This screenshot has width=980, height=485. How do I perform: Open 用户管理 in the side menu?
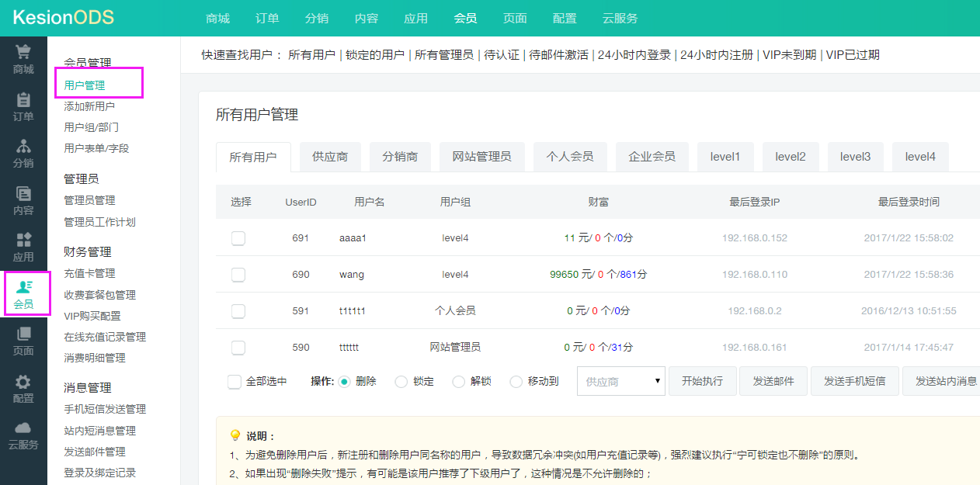(x=85, y=85)
